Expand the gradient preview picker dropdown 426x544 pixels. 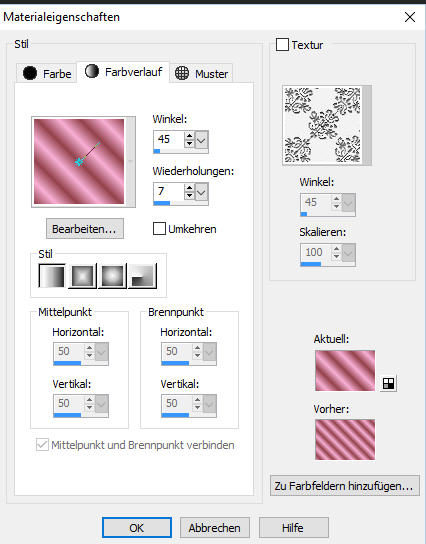coord(130,161)
